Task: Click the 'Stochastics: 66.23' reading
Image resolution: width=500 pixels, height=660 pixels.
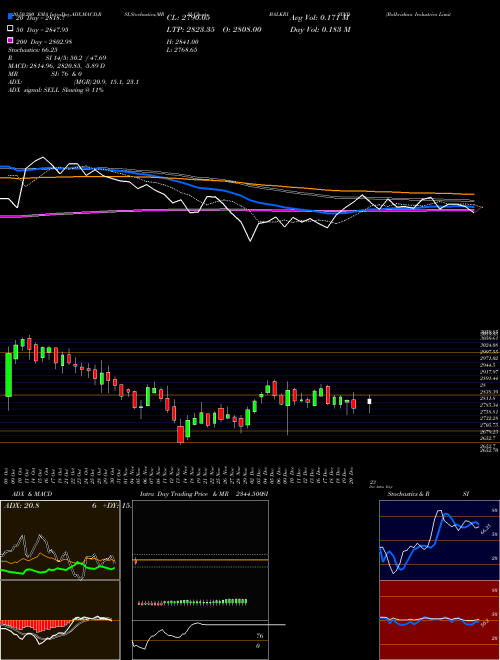Action: (32, 50)
